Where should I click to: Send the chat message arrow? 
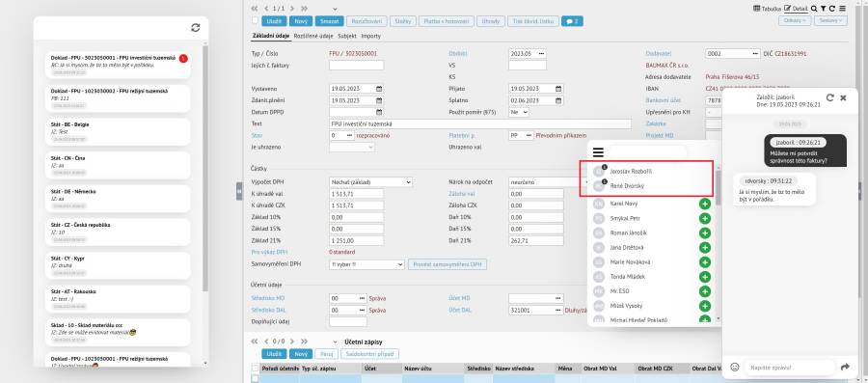[845, 367]
